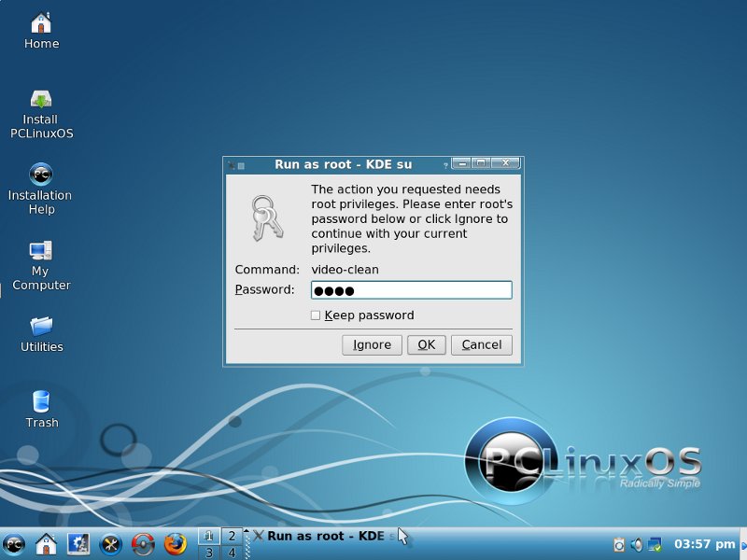The width and height of the screenshot is (747, 560).
Task: Switch to virtual desktop 4 in pager
Action: tap(232, 553)
